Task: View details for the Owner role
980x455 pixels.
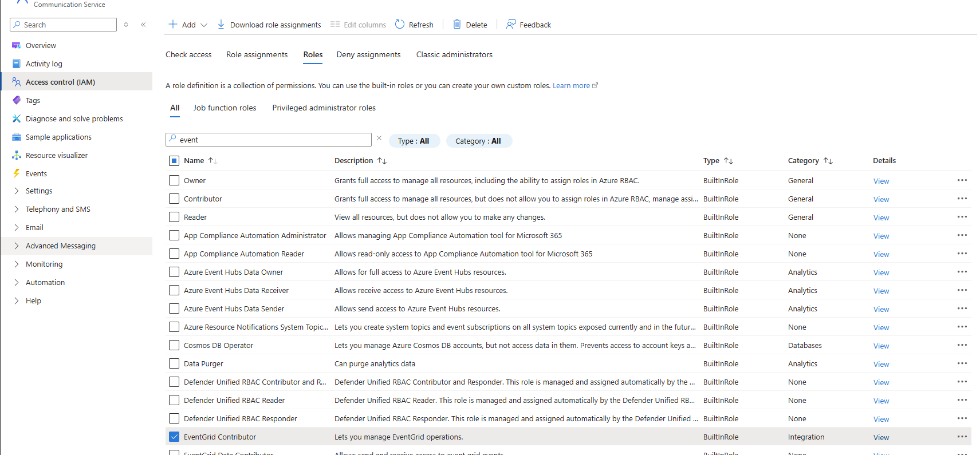Action: pos(881,181)
